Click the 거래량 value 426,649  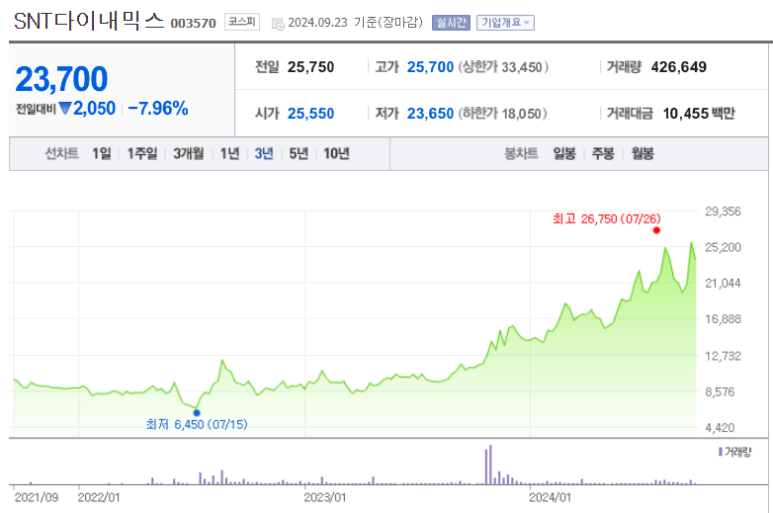click(679, 67)
